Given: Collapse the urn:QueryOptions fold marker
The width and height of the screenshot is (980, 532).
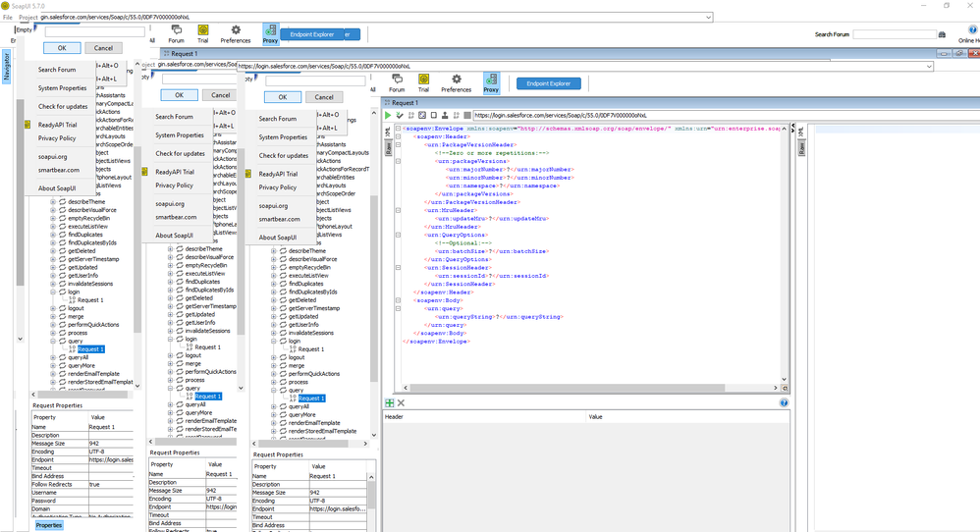Looking at the screenshot, I should tap(397, 236).
